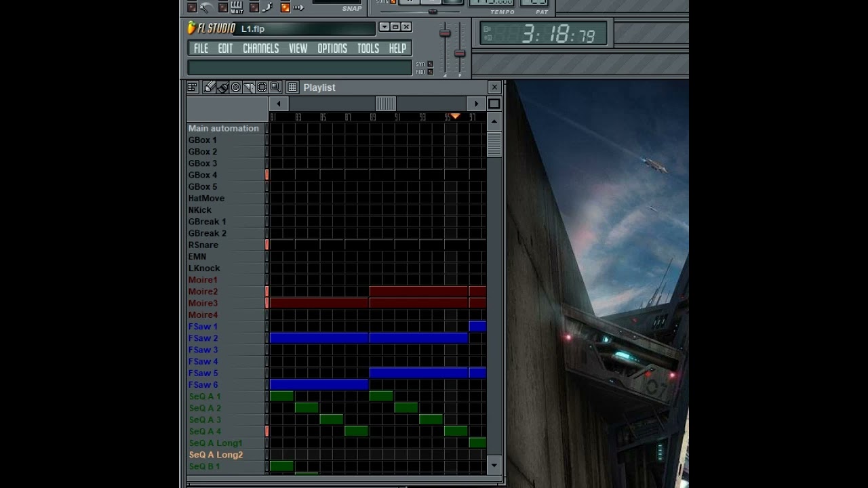Screen dimensions: 868x488
Task: Select the dashed-square selection tool in Playlist
Action: [x=262, y=87]
